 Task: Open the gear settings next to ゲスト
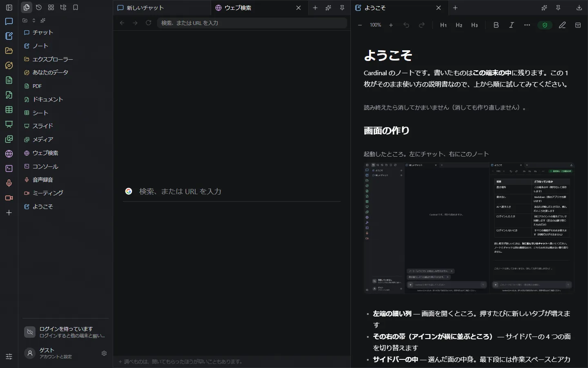[104, 353]
